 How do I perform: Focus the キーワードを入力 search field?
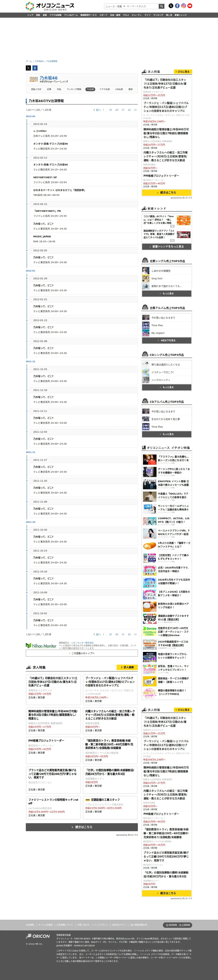(142, 6)
